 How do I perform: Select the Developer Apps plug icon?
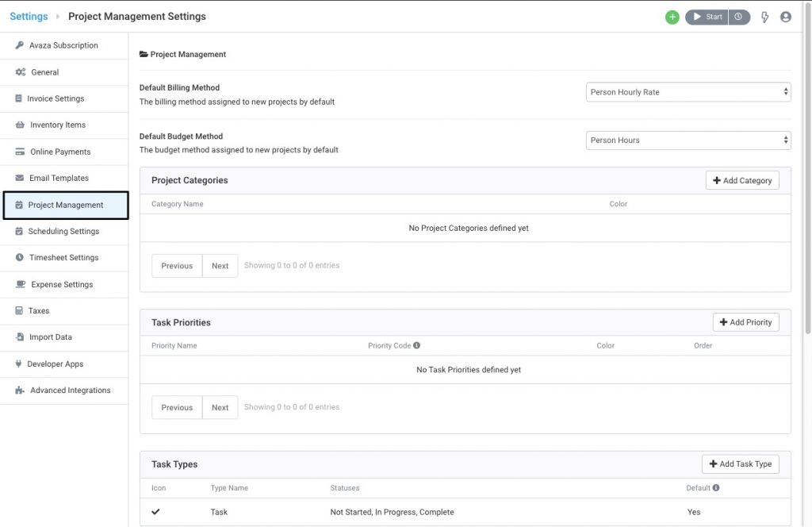tap(19, 364)
